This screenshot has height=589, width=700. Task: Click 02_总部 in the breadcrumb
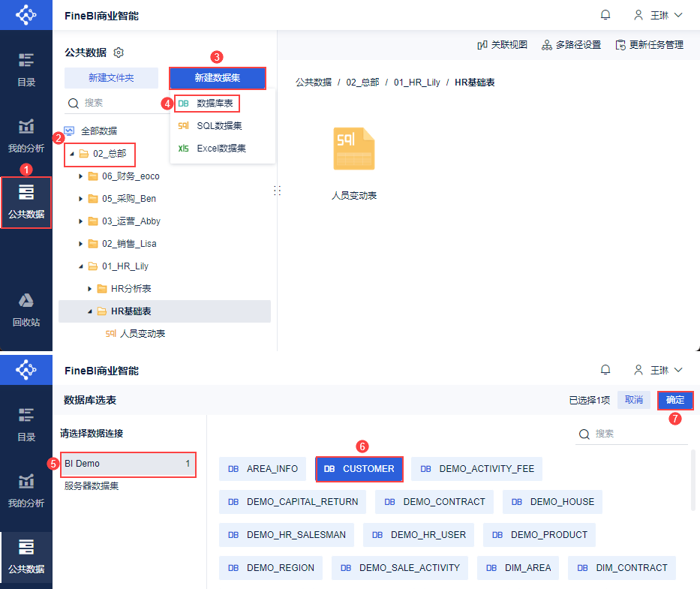tap(362, 83)
